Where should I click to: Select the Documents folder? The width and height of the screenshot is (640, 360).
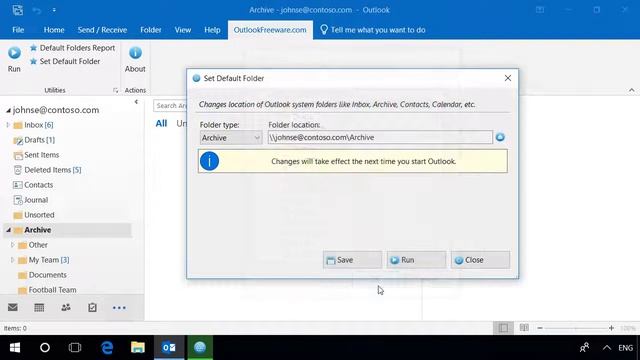coord(47,275)
